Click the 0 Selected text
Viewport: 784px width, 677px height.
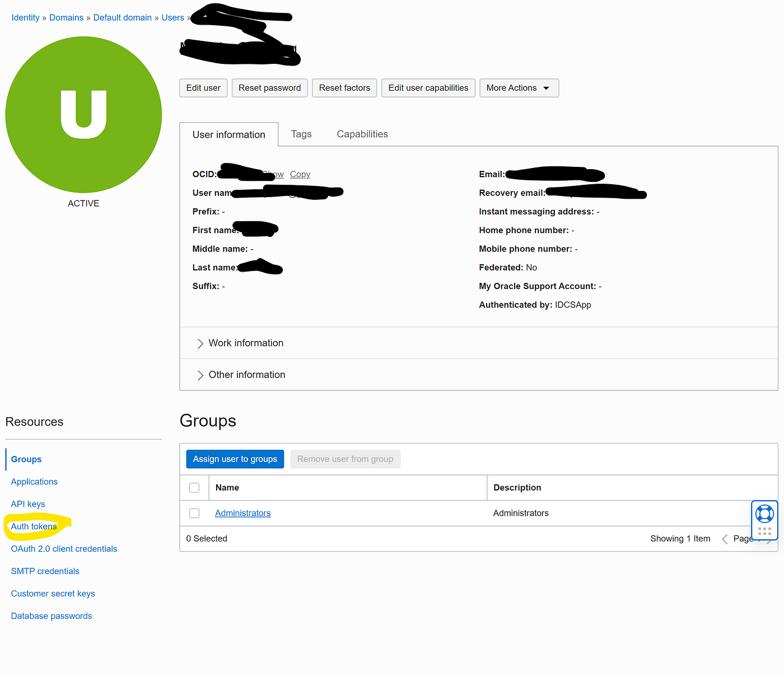click(x=207, y=539)
